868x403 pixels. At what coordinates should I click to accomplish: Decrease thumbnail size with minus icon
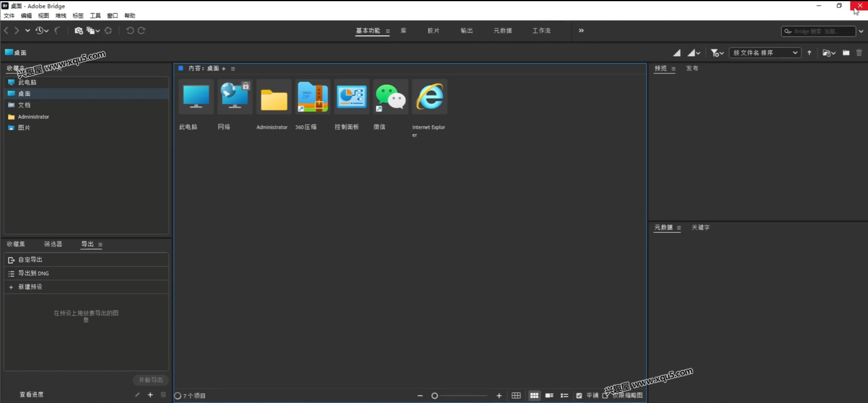coord(420,396)
